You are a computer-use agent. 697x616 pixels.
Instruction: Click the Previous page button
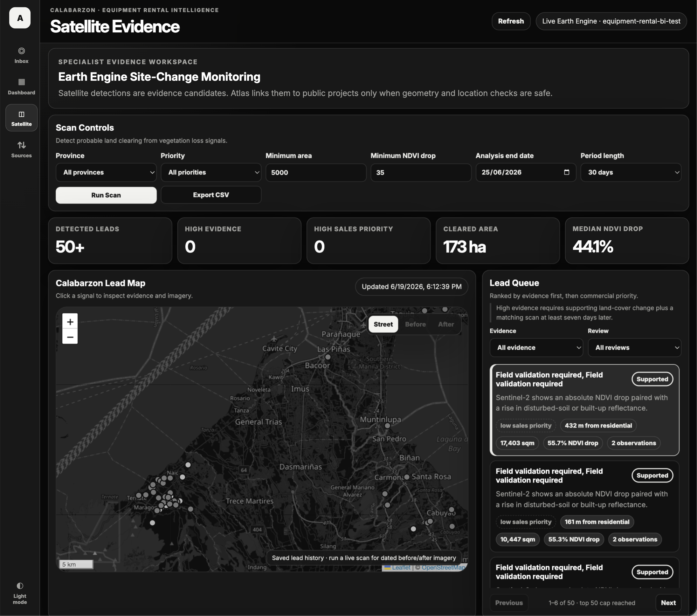509,603
